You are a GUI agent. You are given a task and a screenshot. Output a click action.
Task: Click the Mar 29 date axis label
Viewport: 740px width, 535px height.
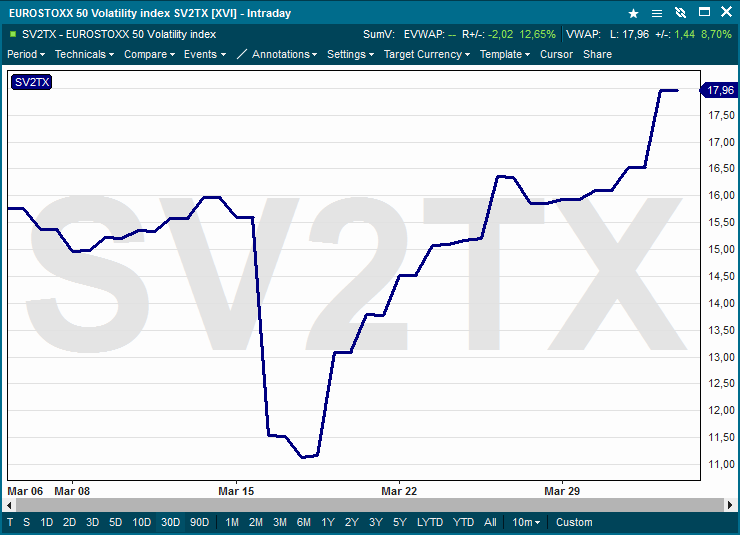point(562,491)
